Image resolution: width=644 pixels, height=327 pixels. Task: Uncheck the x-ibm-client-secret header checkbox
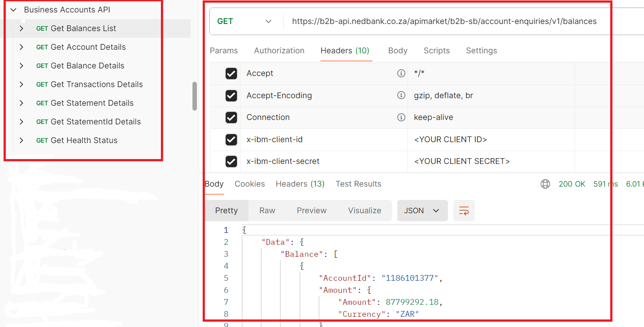click(231, 161)
